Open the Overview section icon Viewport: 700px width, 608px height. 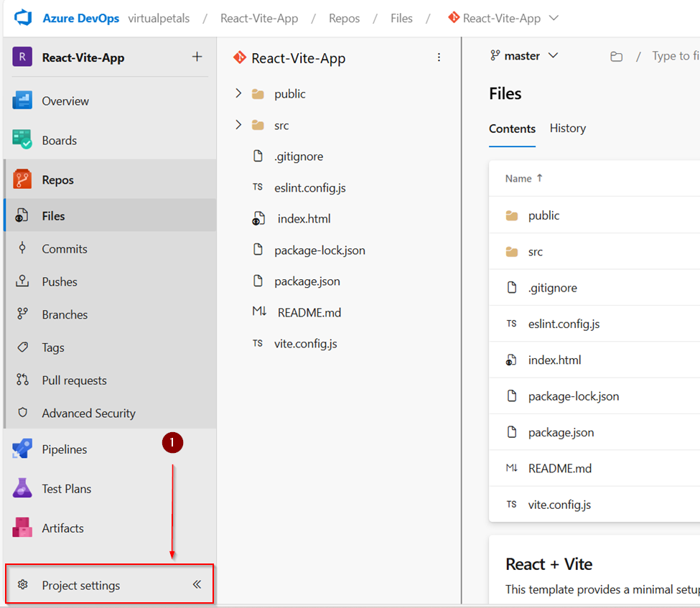point(22,101)
